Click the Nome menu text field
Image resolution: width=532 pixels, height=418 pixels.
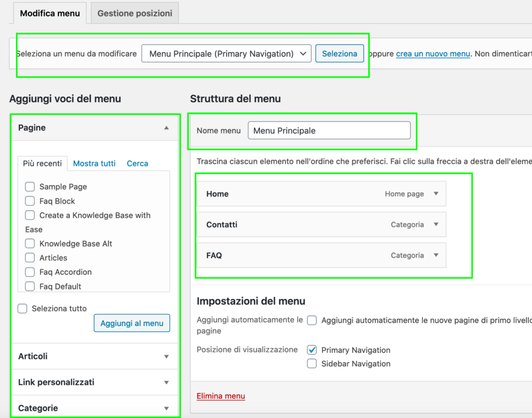click(x=329, y=131)
